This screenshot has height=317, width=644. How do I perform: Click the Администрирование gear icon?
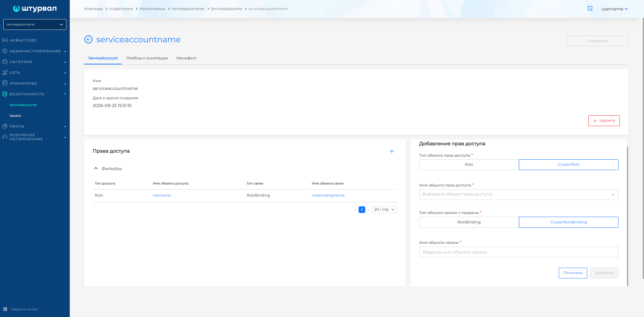pos(5,51)
